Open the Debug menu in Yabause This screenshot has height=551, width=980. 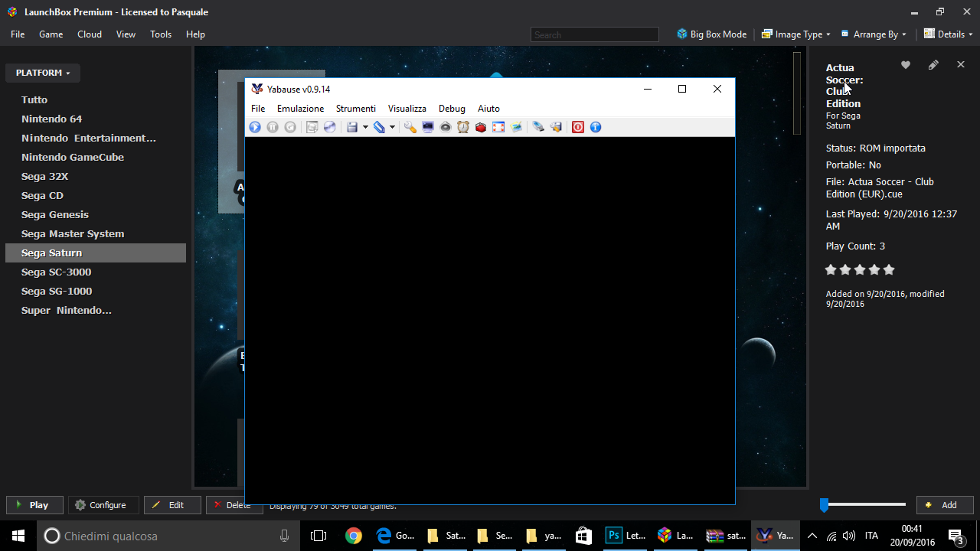point(452,109)
